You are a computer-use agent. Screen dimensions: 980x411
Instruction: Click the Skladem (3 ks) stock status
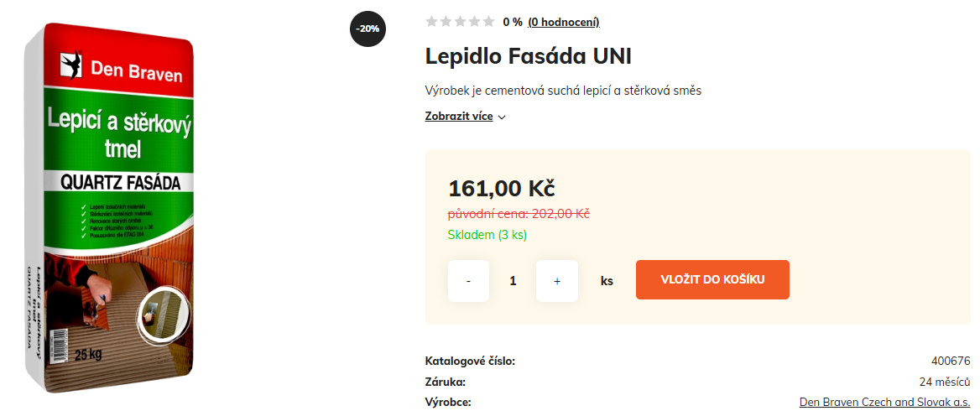click(x=487, y=235)
